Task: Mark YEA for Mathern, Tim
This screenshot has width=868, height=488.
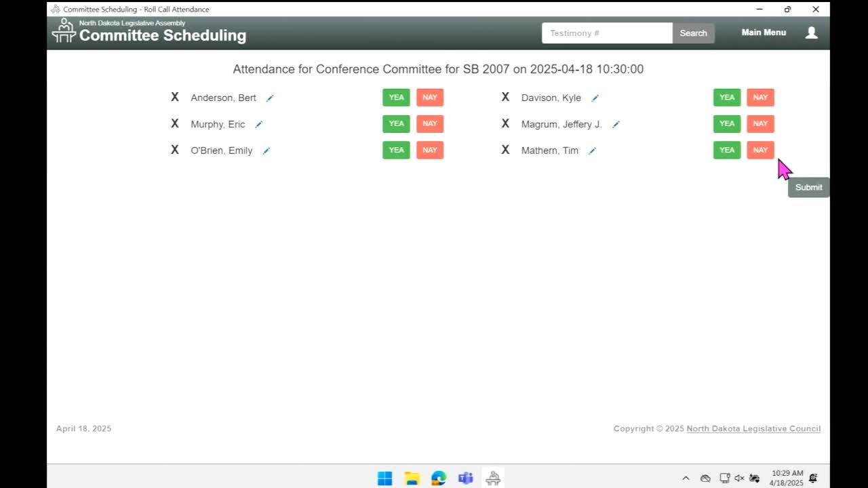Action: (727, 150)
